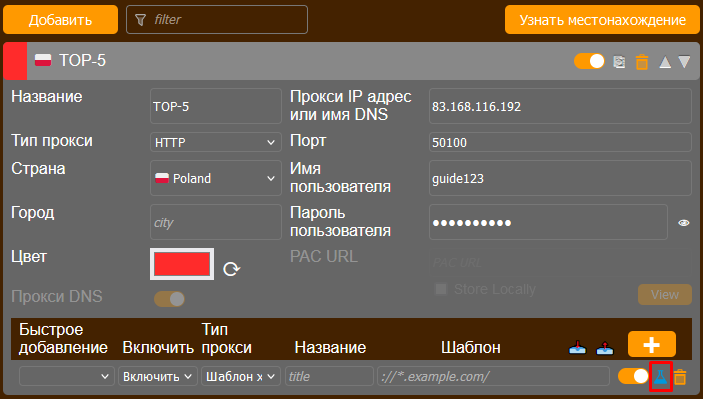Click the Добавить button
This screenshot has height=399, width=703.
[61, 20]
